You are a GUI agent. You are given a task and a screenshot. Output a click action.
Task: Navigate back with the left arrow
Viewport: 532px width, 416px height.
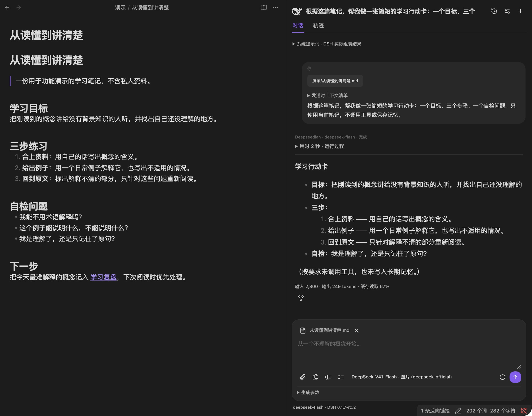tap(7, 8)
